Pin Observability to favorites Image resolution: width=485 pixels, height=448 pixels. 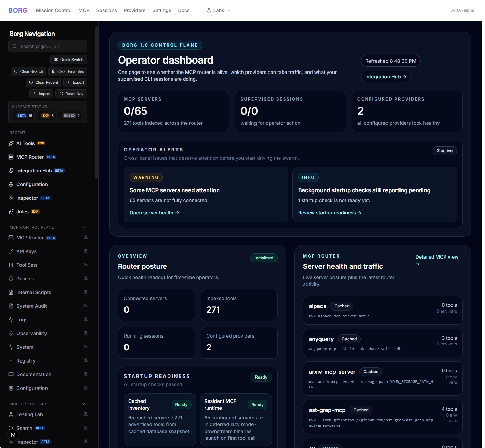point(86,333)
